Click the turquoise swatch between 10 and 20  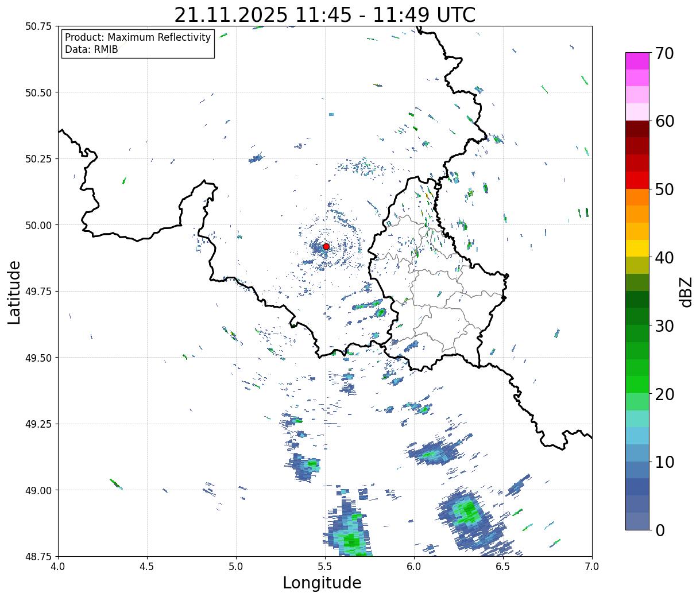click(637, 419)
